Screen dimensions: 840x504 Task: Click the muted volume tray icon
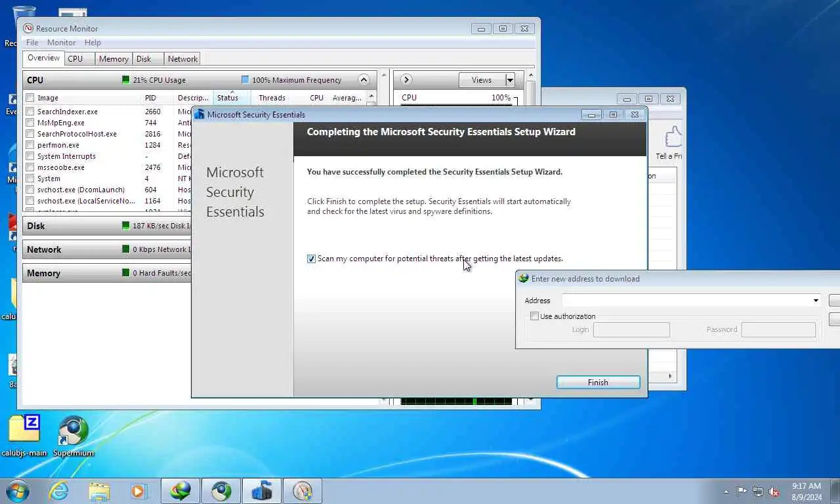click(774, 492)
